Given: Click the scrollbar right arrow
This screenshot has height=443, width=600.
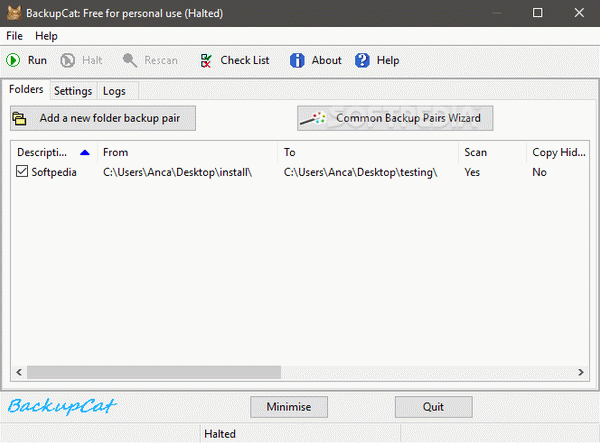Looking at the screenshot, I should click(x=581, y=372).
